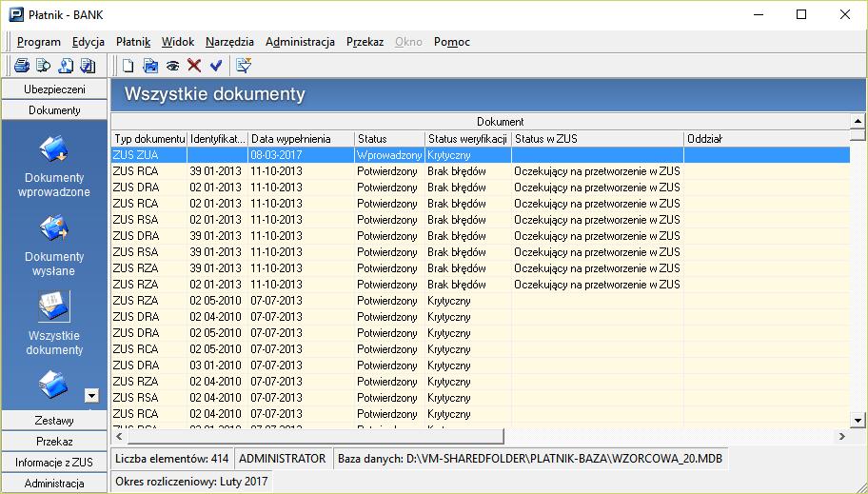Click the Baza danych path in status bar

[x=530, y=459]
